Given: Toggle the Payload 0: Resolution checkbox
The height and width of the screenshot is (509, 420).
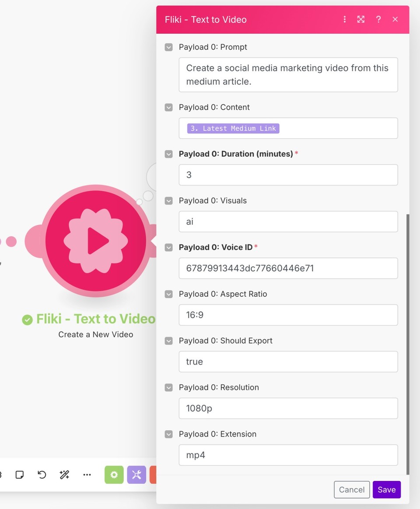Looking at the screenshot, I should [x=168, y=388].
